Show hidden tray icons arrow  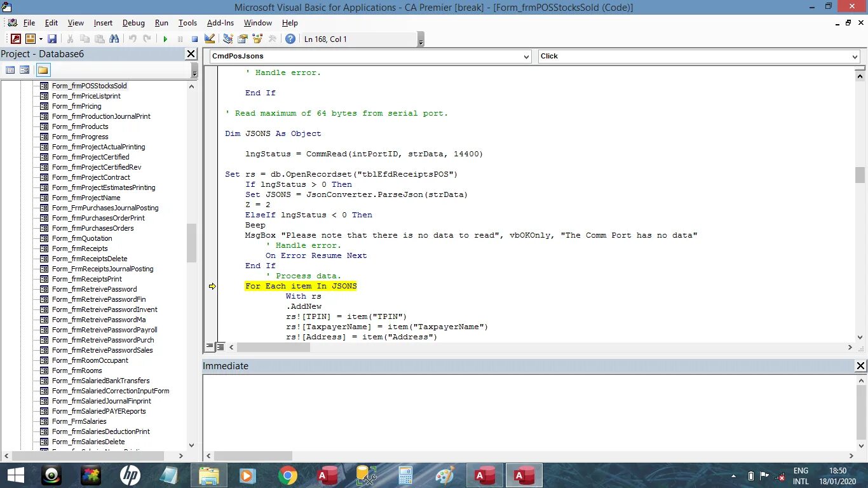[734, 476]
